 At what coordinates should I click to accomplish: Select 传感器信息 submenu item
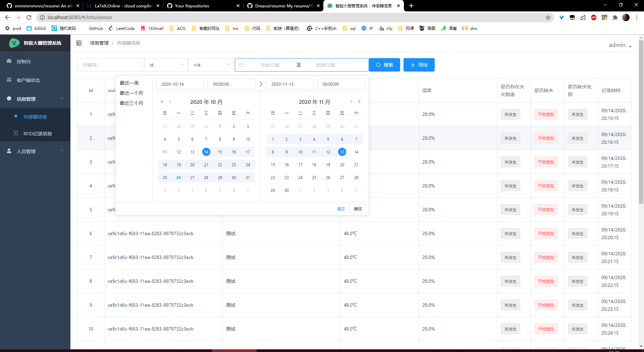(x=35, y=117)
